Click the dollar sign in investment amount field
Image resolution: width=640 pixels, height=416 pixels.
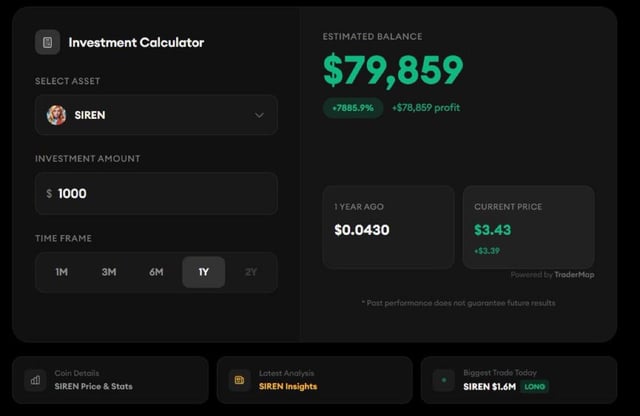click(x=49, y=194)
